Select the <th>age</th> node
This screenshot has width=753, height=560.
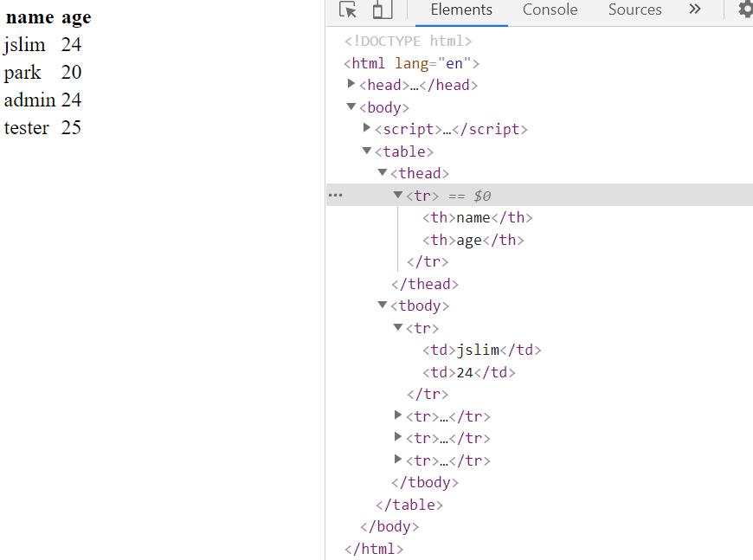click(473, 240)
